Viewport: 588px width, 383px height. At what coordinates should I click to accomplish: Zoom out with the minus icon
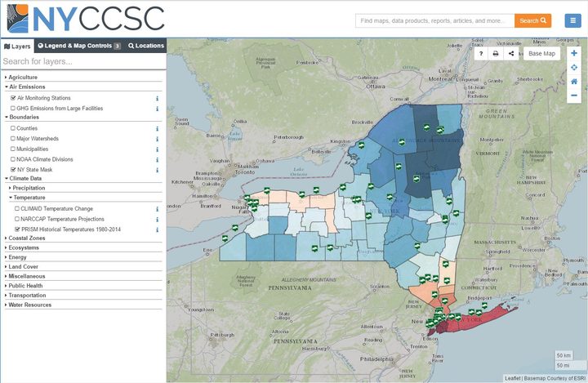pyautogui.click(x=574, y=96)
